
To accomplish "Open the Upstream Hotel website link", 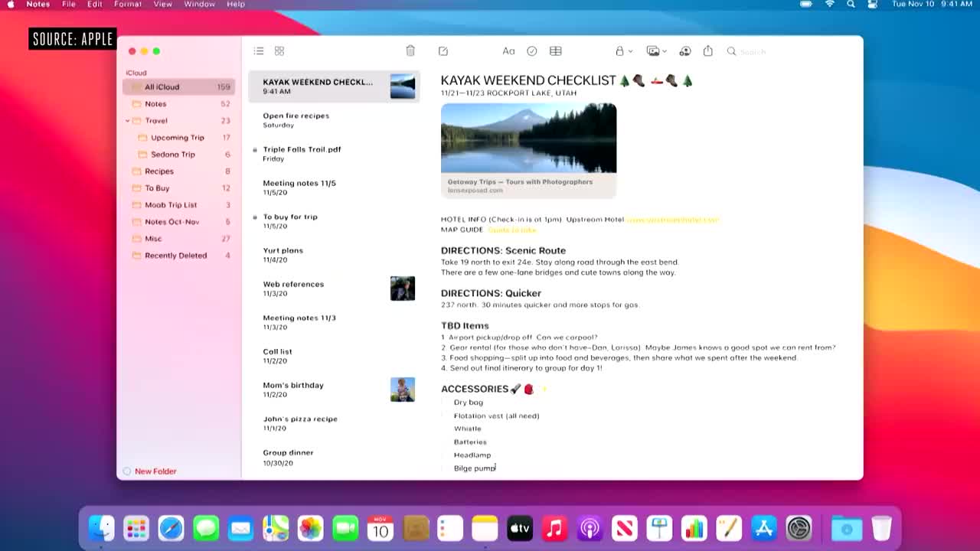I will pos(672,220).
